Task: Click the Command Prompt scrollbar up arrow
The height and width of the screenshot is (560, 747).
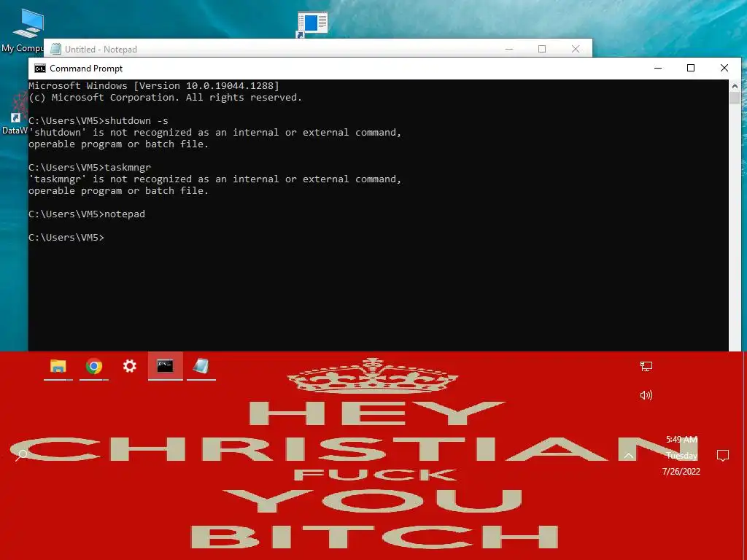Action: click(x=735, y=86)
